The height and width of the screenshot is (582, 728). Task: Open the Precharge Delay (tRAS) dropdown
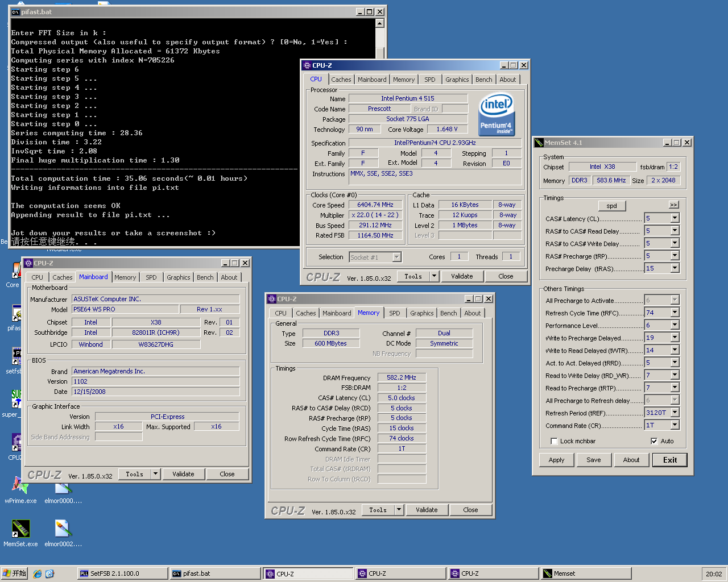675,268
